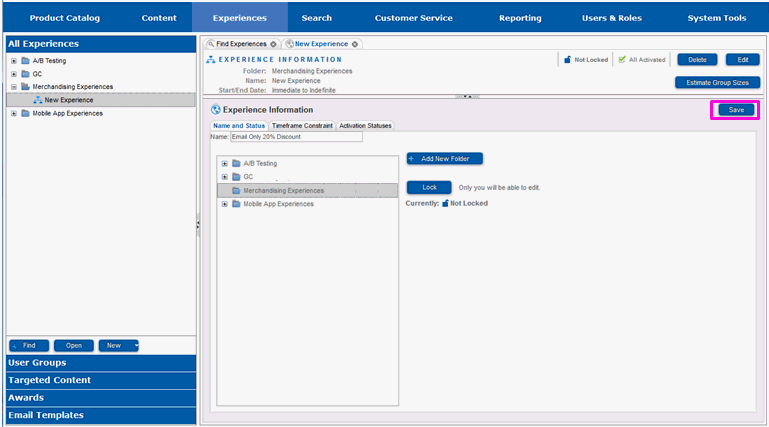Screen dimensions: 769x427
Task: Click the New Experience hierarchy icon in tree
Action: [37, 100]
